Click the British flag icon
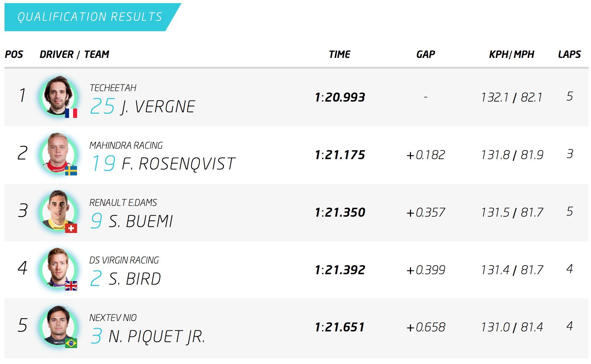The width and height of the screenshot is (591, 364). pyautogui.click(x=71, y=286)
